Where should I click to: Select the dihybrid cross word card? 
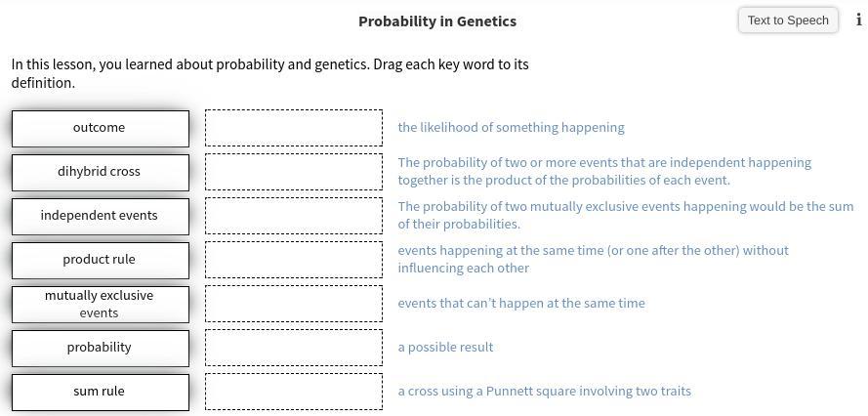(x=100, y=172)
